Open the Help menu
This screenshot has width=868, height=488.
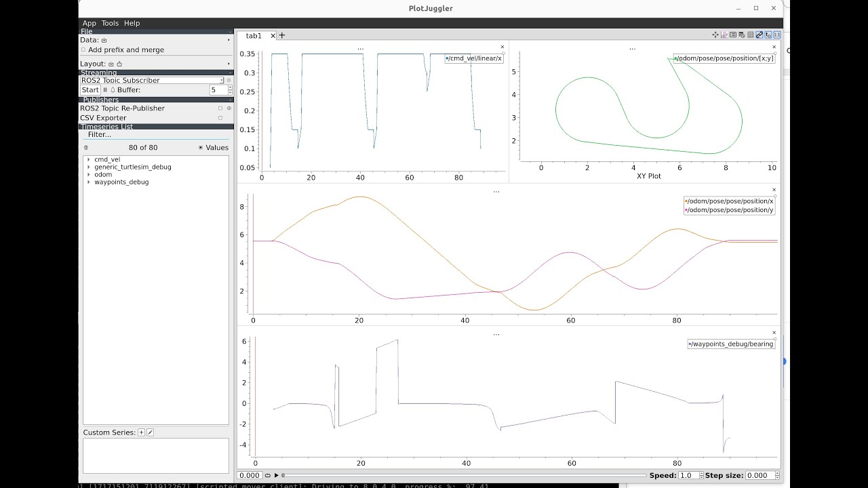tap(132, 23)
